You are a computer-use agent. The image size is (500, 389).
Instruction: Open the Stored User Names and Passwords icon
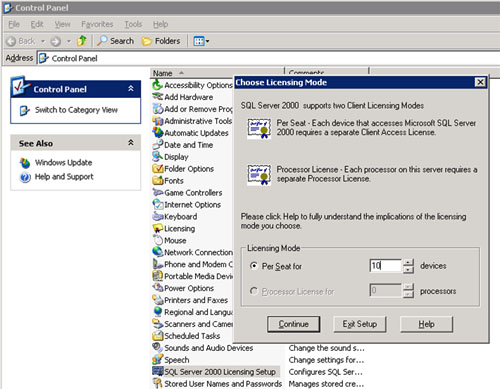(157, 383)
